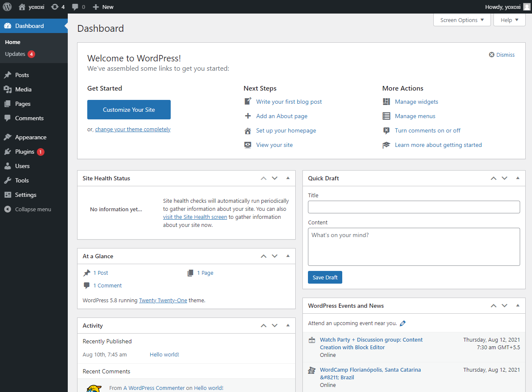Screen dimensions: 532x392
Task: Click the Customize Your Site button
Action: pyautogui.click(x=129, y=109)
